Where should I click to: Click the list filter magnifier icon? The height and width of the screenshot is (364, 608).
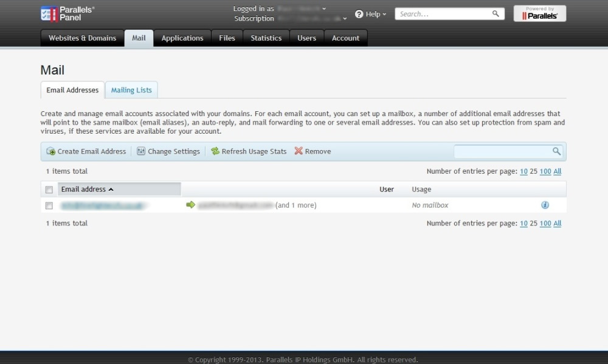click(556, 151)
